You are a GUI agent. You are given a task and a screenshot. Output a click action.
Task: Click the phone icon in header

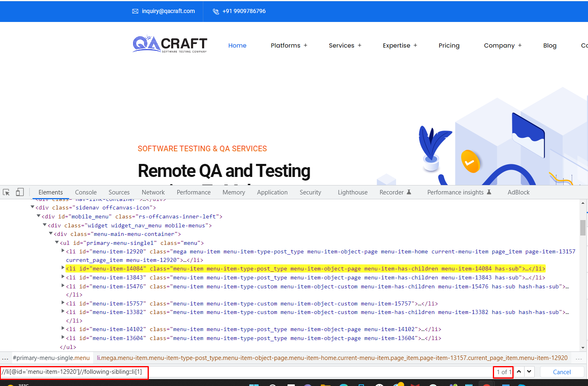pyautogui.click(x=216, y=11)
